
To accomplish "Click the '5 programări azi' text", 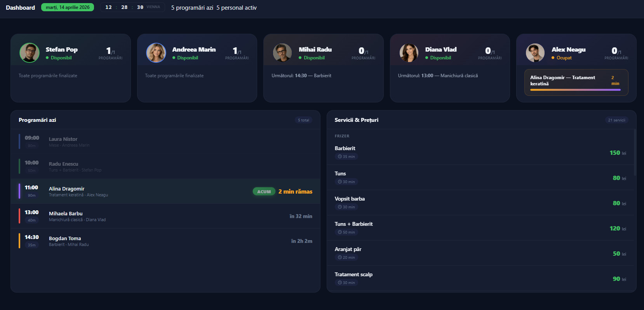I will 192,8.
